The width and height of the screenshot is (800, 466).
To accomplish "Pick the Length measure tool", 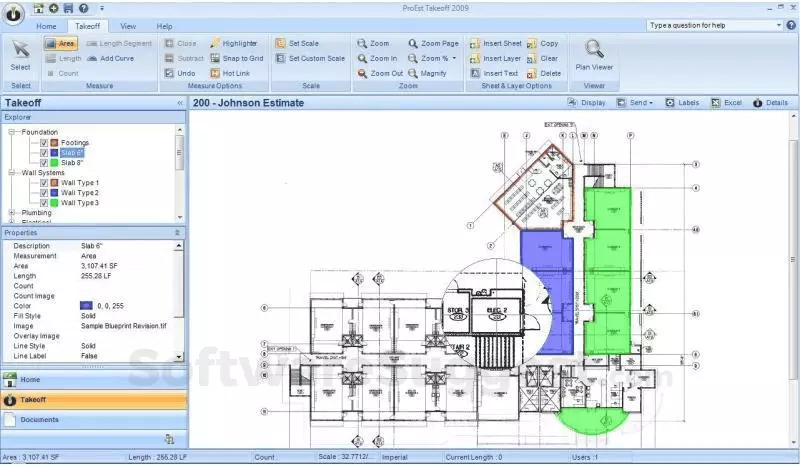I will pyautogui.click(x=63, y=58).
